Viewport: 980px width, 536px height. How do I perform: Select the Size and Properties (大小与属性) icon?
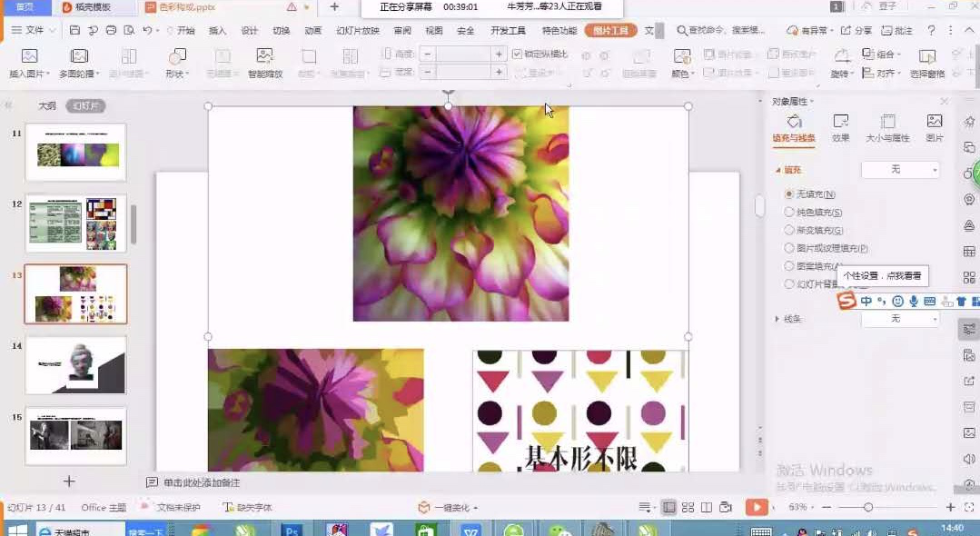click(887, 122)
